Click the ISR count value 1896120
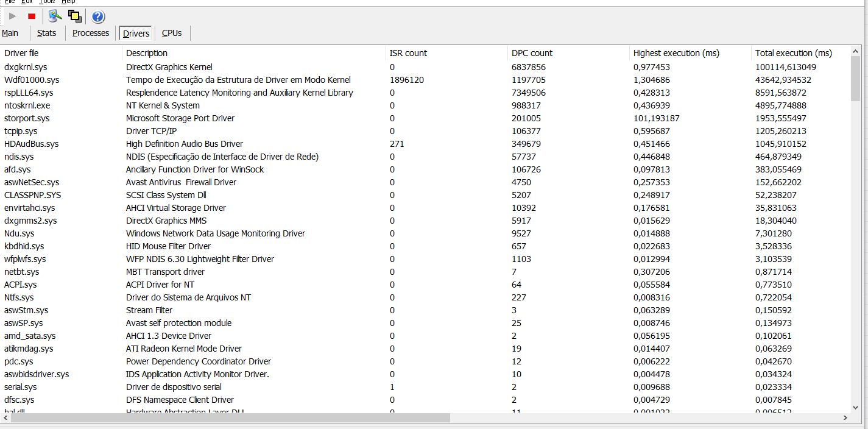Screen dimensions: 868x429 coord(407,80)
